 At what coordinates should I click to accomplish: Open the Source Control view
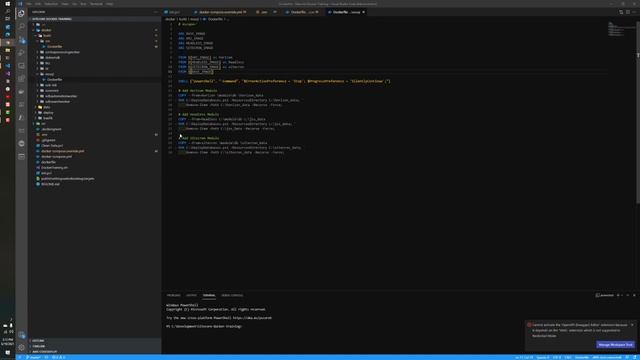pos(21,40)
